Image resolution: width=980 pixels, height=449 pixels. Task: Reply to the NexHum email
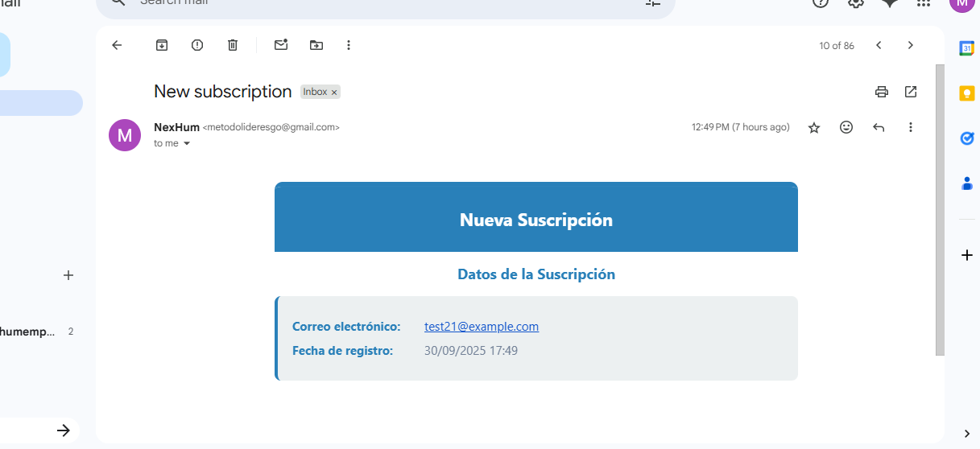(879, 127)
